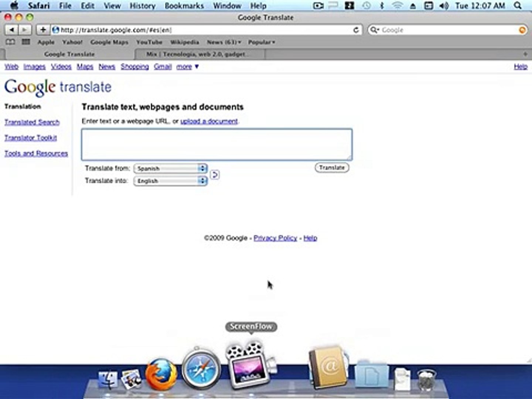
Task: Open the Apple menu logo
Action: [x=14, y=6]
